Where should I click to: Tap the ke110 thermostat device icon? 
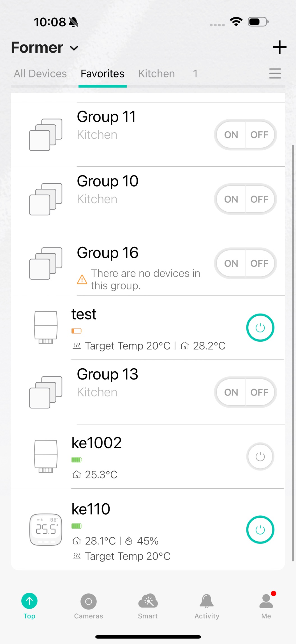(x=46, y=529)
